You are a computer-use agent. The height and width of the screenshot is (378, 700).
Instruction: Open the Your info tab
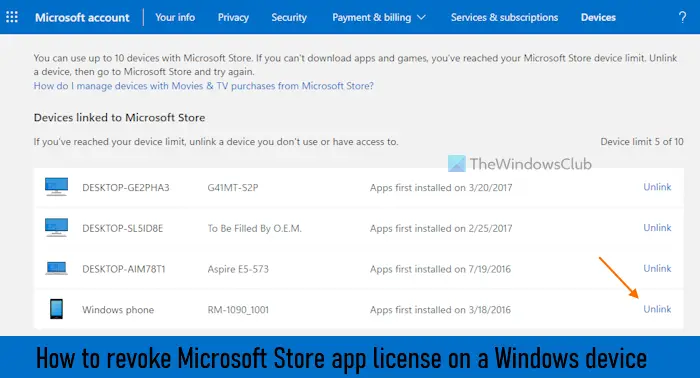pos(175,17)
